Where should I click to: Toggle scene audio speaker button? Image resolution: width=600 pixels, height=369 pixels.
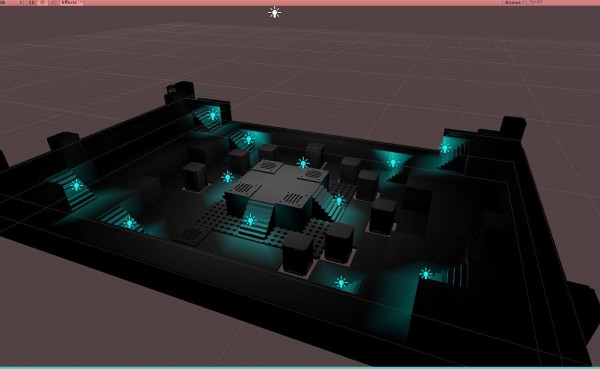tap(53, 2)
